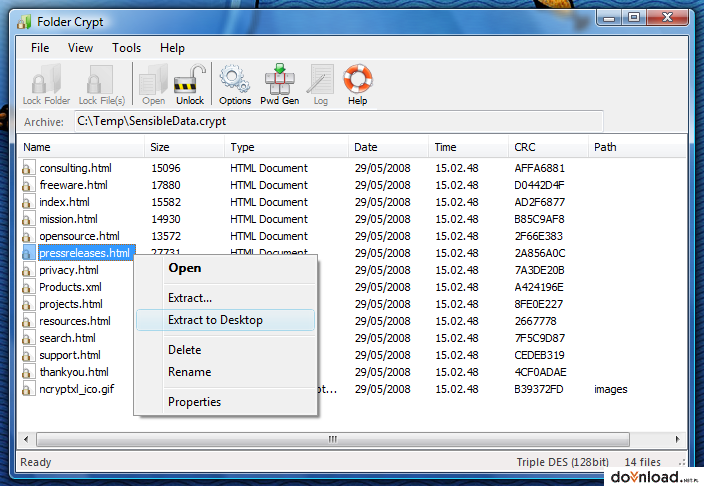Click the size value 15096
The height and width of the screenshot is (486, 704).
[166, 168]
